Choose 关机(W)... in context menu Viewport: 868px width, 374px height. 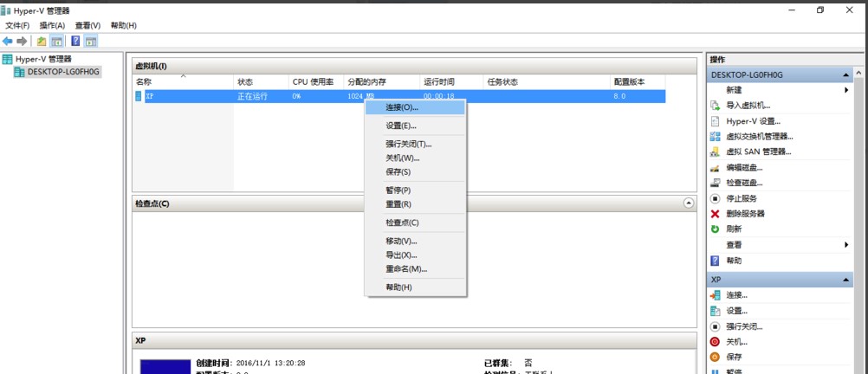(x=415, y=158)
